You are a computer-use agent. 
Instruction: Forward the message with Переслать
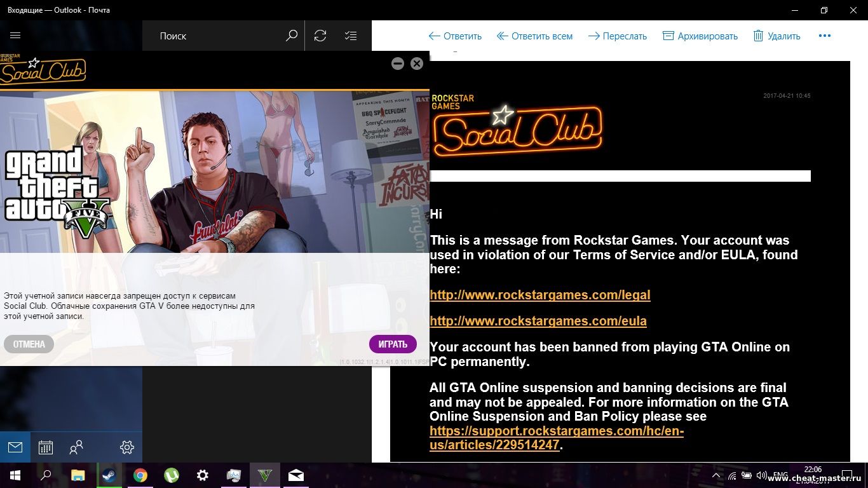pos(618,36)
